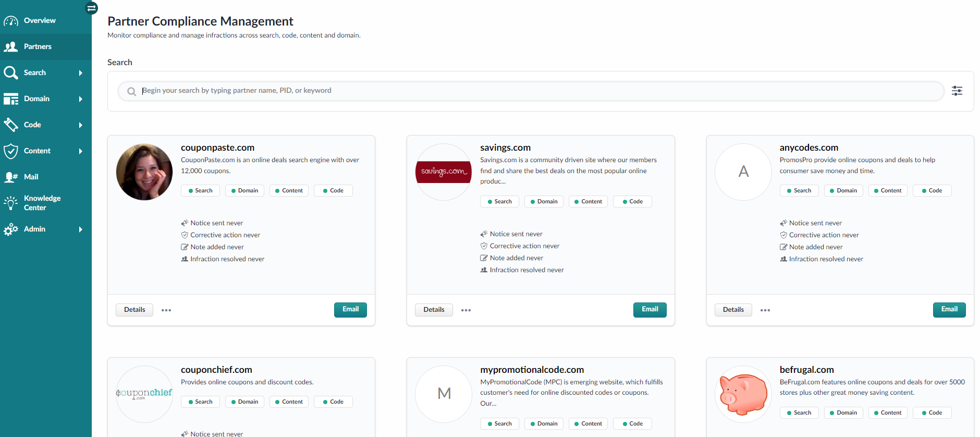This screenshot has width=980, height=437.
Task: Click 'Infraction resolved never' text on savings.com card
Action: click(526, 270)
